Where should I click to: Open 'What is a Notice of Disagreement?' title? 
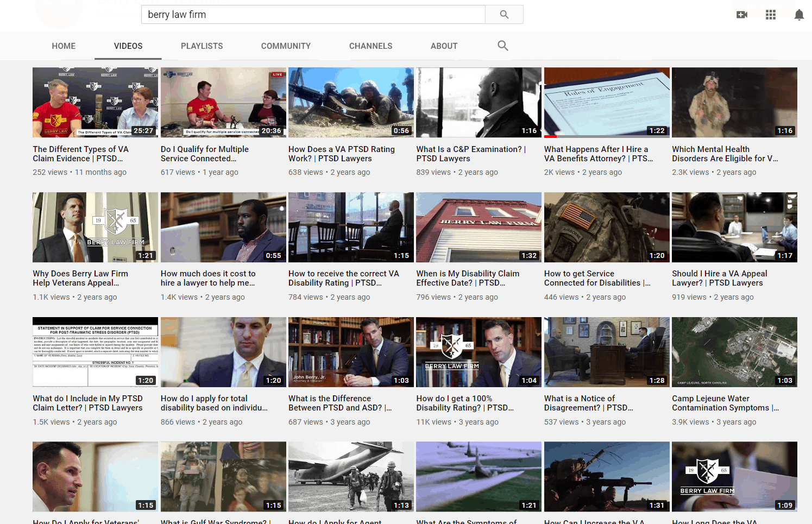point(589,403)
